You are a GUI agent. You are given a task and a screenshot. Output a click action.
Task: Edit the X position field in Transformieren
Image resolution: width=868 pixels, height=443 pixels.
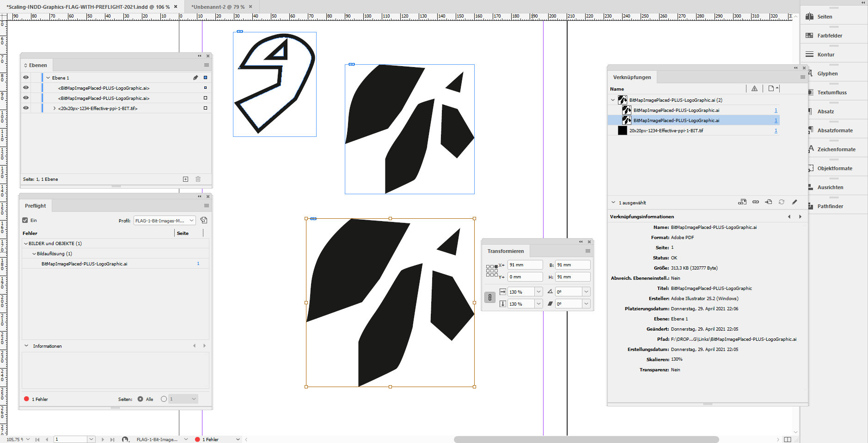(525, 265)
